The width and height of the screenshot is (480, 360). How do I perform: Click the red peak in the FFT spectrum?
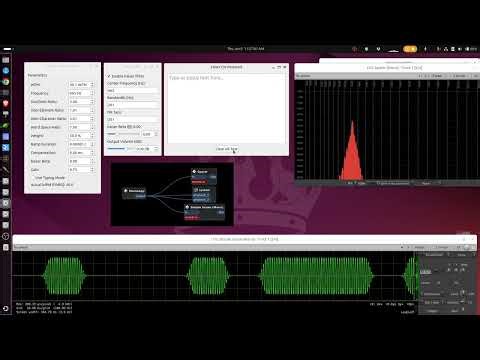352,152
